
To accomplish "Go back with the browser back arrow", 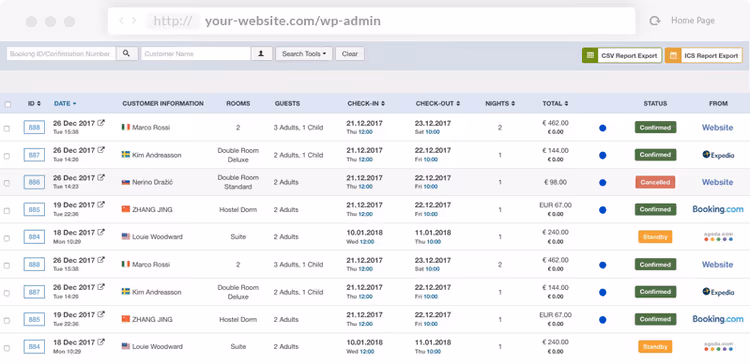I will [x=121, y=21].
